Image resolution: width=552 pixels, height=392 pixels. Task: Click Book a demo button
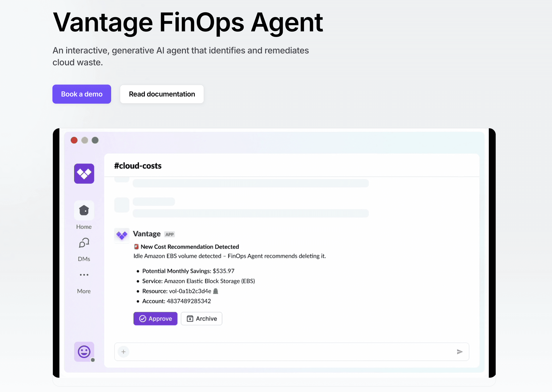[82, 94]
